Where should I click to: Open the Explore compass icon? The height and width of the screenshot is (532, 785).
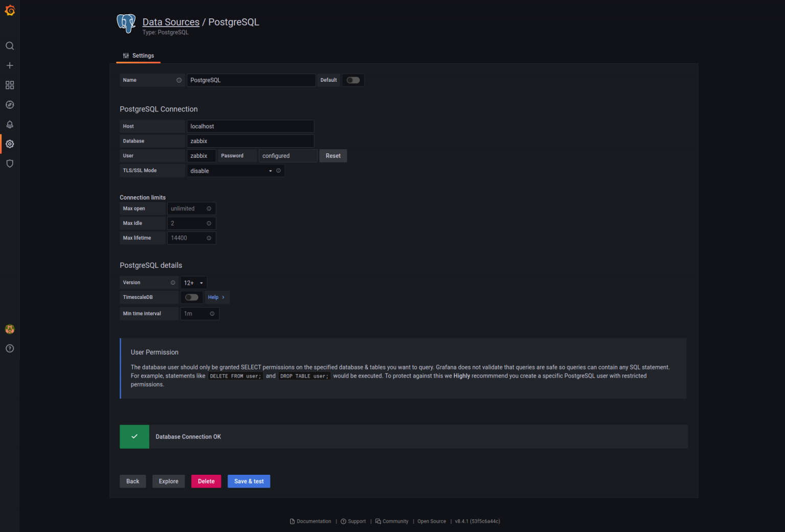(x=10, y=105)
